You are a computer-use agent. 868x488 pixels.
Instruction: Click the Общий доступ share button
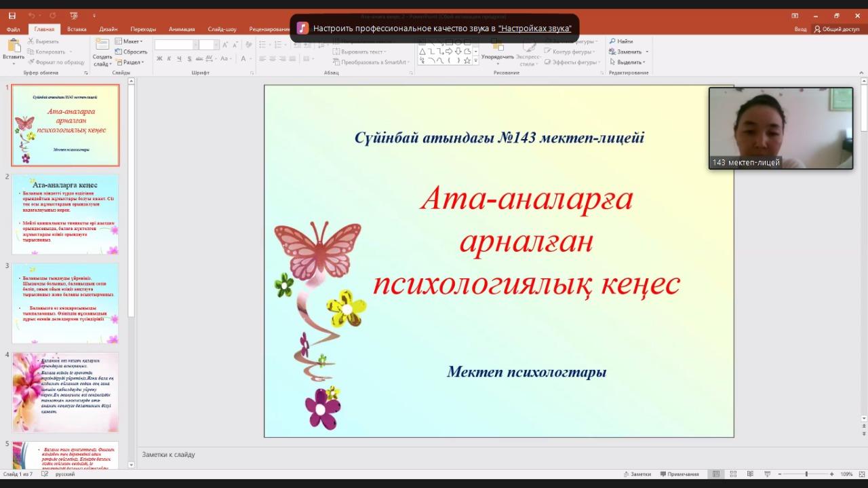837,29
